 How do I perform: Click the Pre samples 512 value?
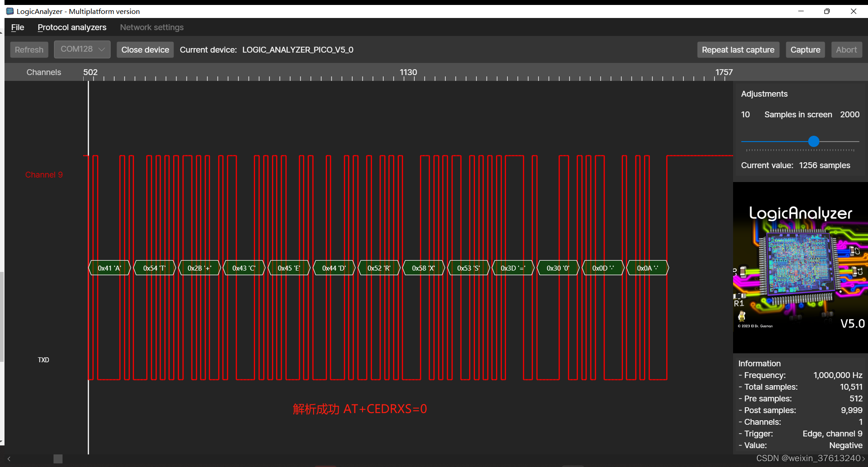[x=856, y=399]
